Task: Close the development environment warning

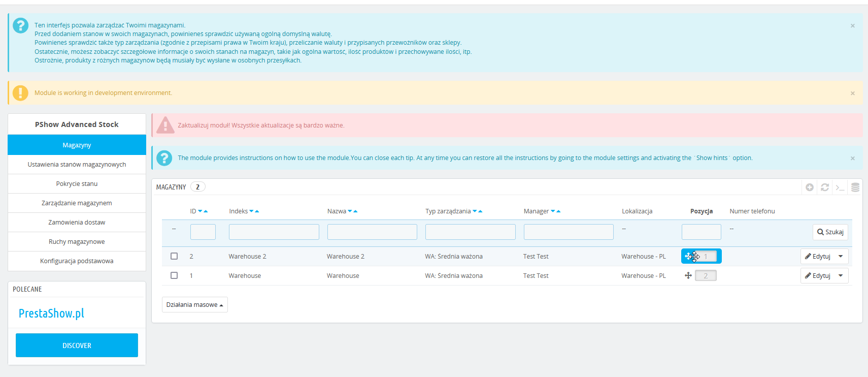Action: (x=853, y=93)
